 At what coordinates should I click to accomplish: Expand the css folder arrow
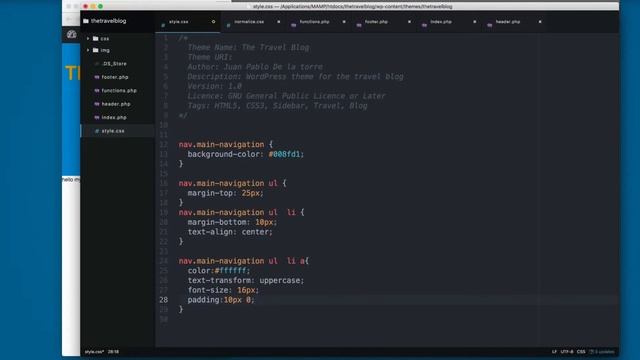(x=88, y=38)
